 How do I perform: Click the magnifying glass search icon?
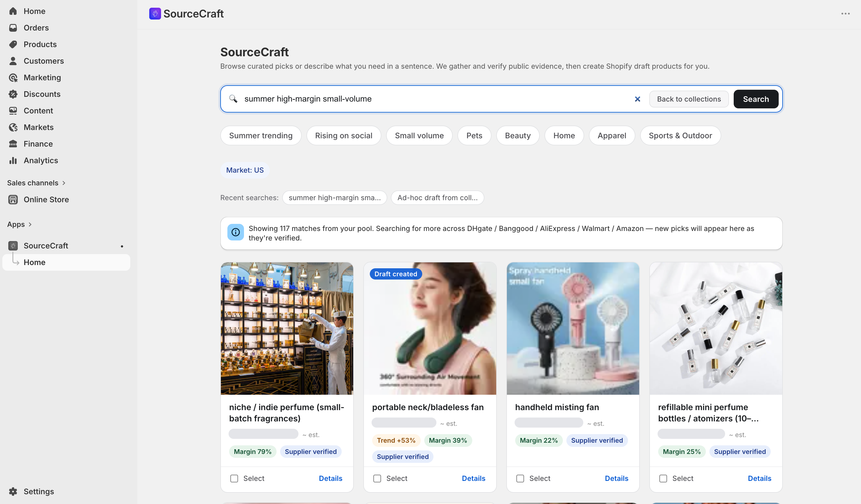pyautogui.click(x=233, y=99)
